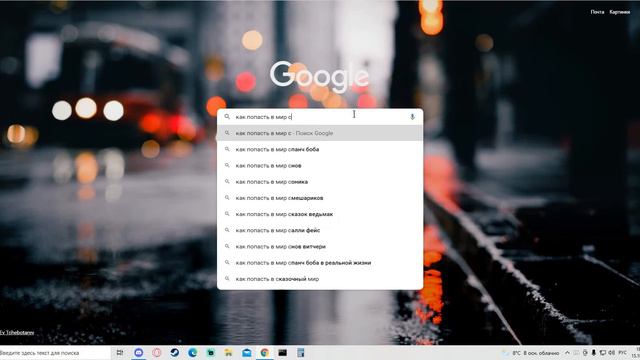Open the blue calculator-like app after the terminal icon
640x360 pixels.
[301, 353]
